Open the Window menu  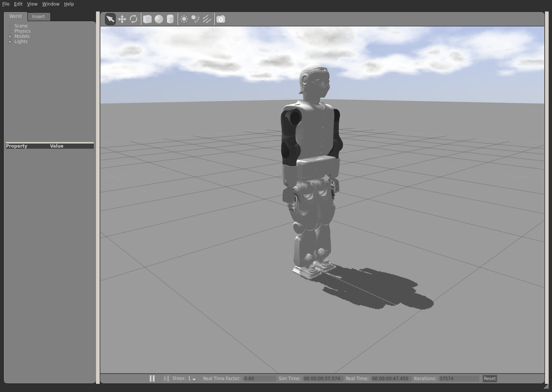click(50, 4)
